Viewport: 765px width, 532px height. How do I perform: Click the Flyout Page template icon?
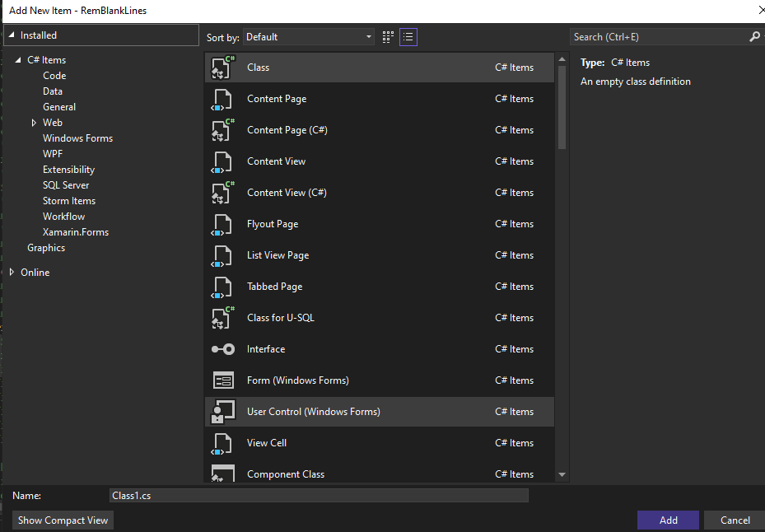(x=222, y=224)
